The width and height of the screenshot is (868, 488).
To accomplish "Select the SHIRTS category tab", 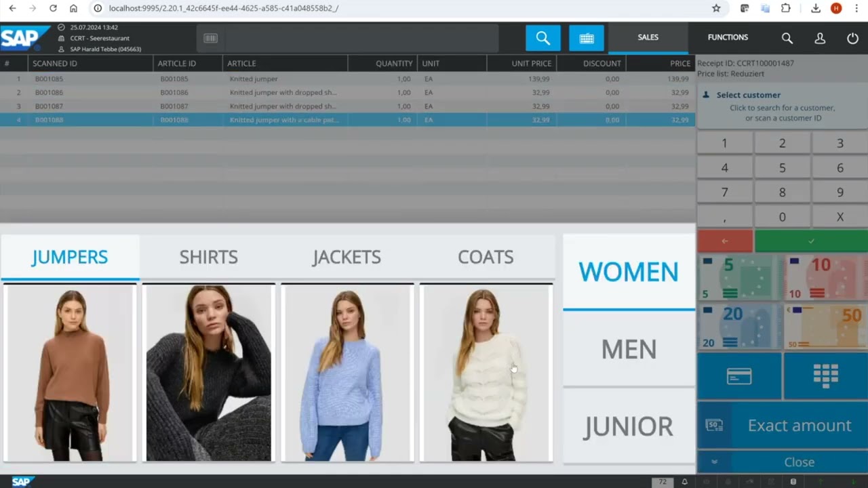I will click(208, 257).
